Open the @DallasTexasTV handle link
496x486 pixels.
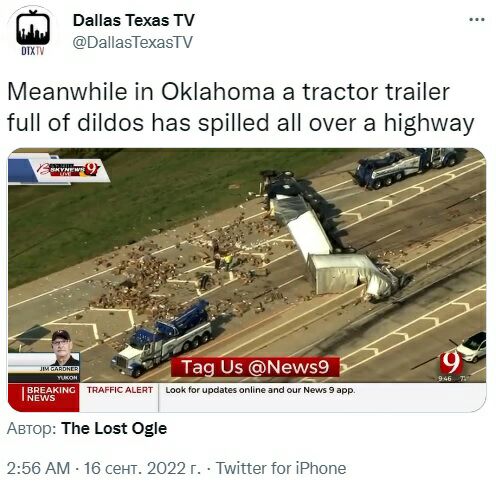pos(132,42)
